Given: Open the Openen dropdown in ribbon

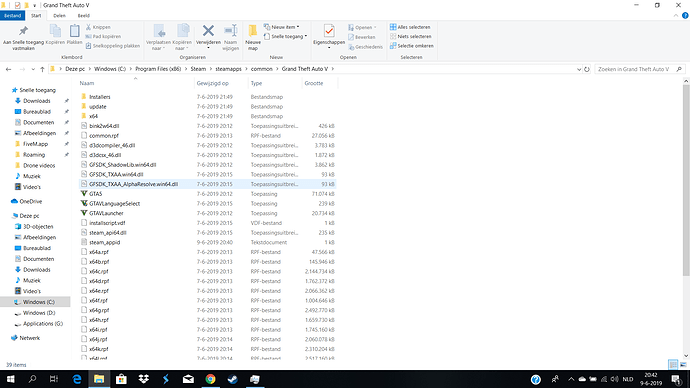Looking at the screenshot, I should (x=375, y=27).
